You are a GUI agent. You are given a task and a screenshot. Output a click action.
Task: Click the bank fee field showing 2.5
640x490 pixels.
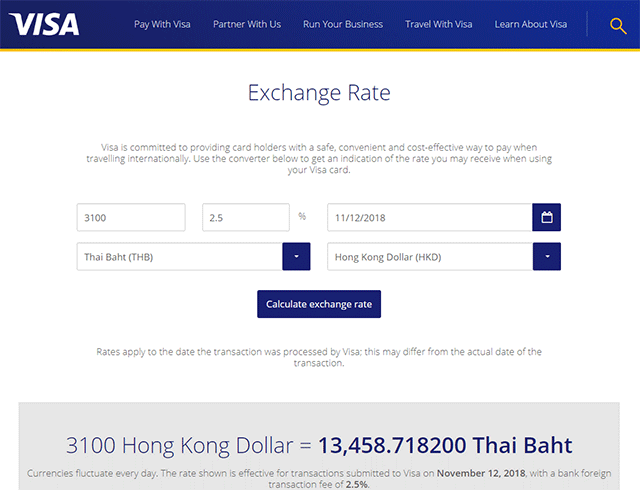[247, 217]
